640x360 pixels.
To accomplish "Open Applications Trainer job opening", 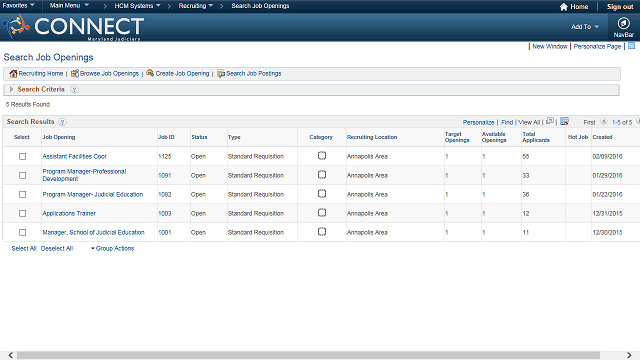I will click(x=69, y=213).
